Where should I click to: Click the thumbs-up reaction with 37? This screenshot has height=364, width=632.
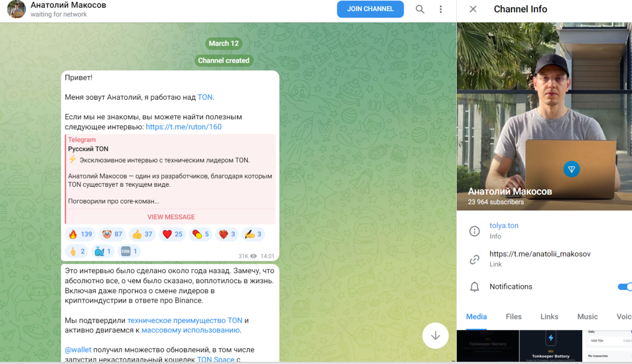point(142,234)
